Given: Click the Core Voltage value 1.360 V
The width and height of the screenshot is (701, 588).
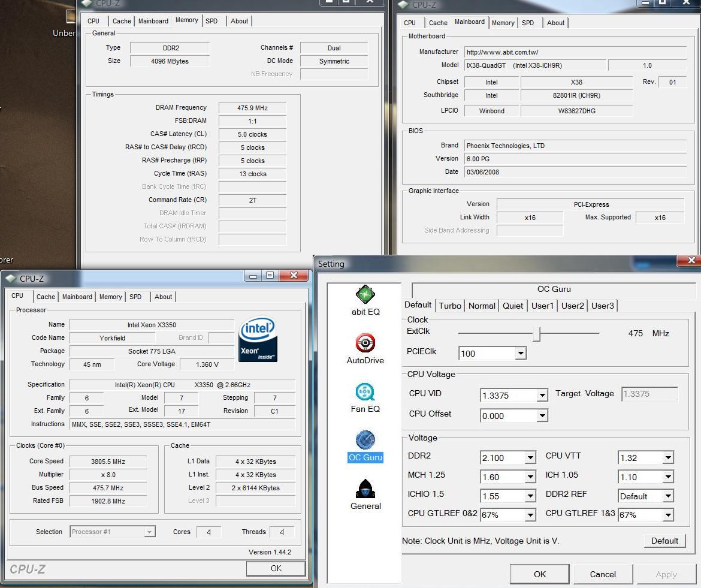Looking at the screenshot, I should tap(207, 364).
